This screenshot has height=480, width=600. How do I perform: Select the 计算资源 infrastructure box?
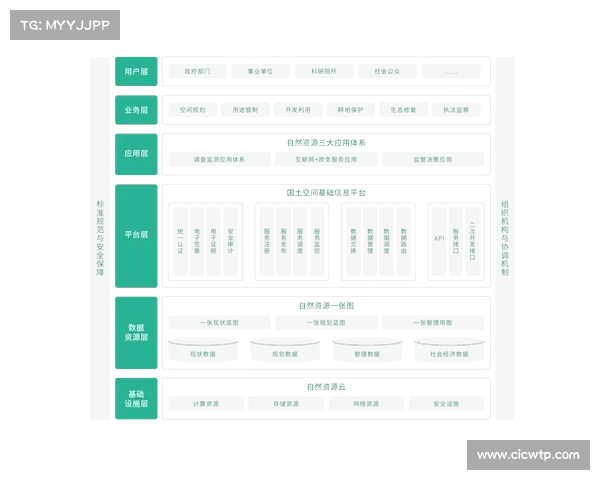[206, 404]
